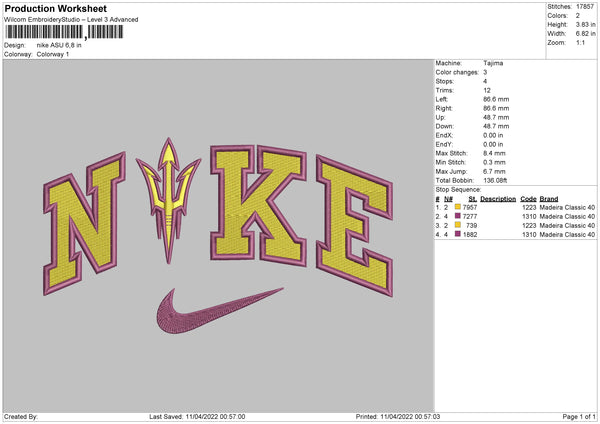This screenshot has height=424, width=600.
Task: Click the 'EndY:' label
Action: pos(444,144)
